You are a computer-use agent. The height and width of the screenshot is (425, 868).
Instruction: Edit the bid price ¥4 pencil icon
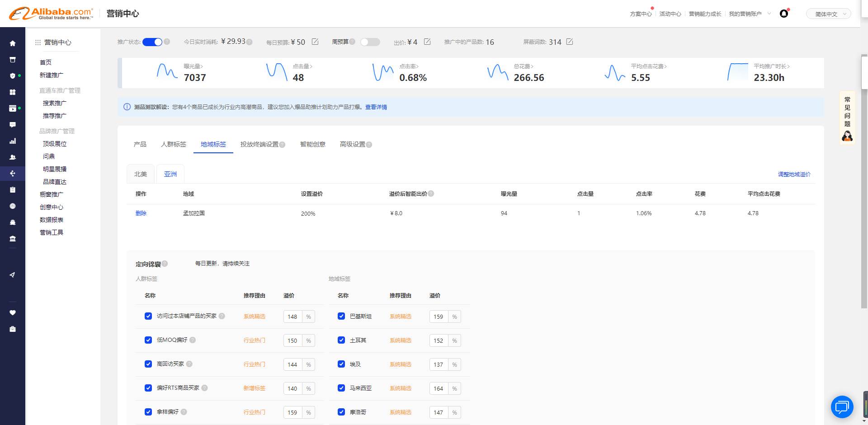coord(427,42)
